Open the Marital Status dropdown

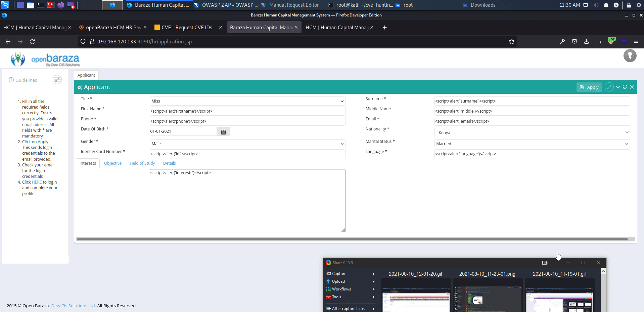tap(532, 144)
